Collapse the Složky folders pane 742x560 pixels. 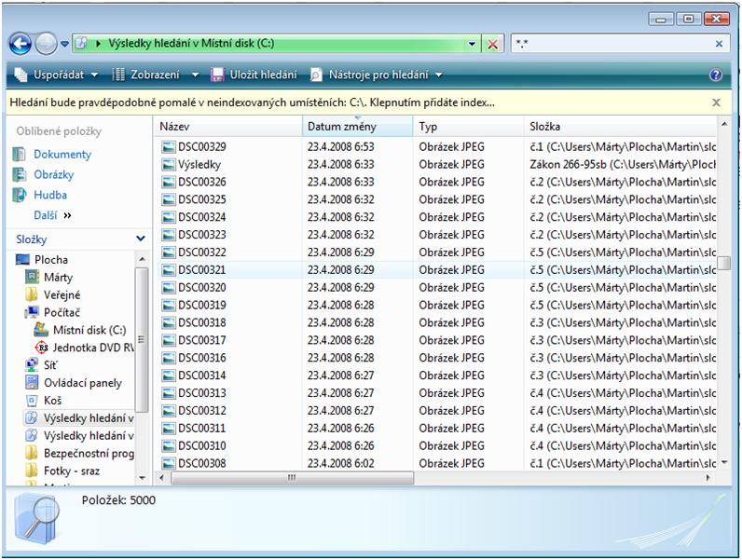(141, 239)
